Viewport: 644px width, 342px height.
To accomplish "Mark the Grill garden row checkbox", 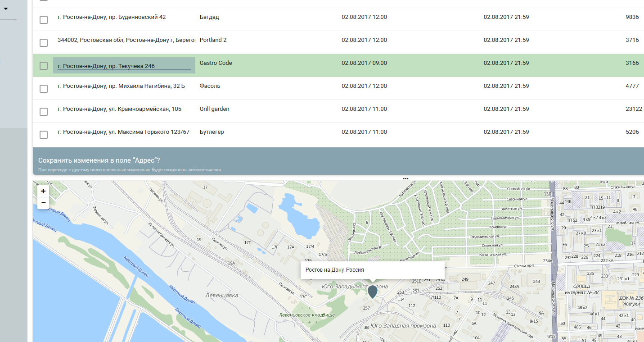I will pyautogui.click(x=44, y=112).
